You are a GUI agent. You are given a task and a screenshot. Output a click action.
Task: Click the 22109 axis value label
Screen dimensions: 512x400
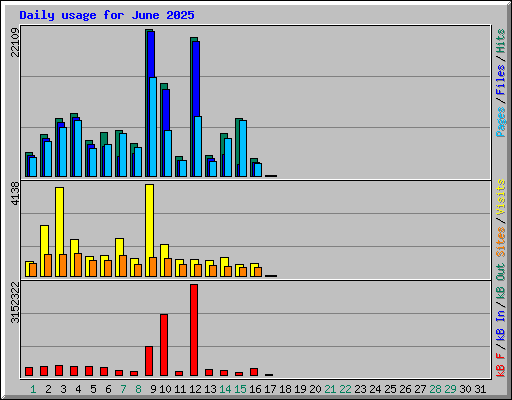click(x=15, y=42)
